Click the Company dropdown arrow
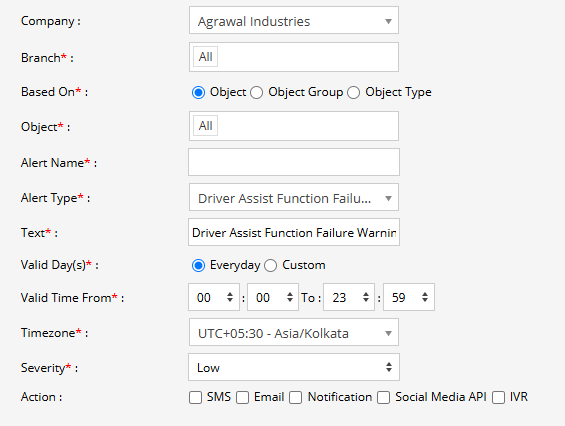This screenshot has width=565, height=426. (388, 21)
